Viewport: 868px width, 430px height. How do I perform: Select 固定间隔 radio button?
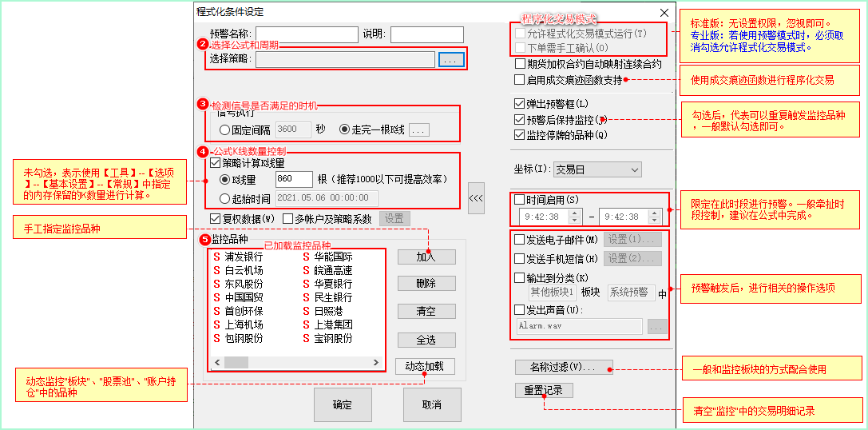click(x=224, y=129)
